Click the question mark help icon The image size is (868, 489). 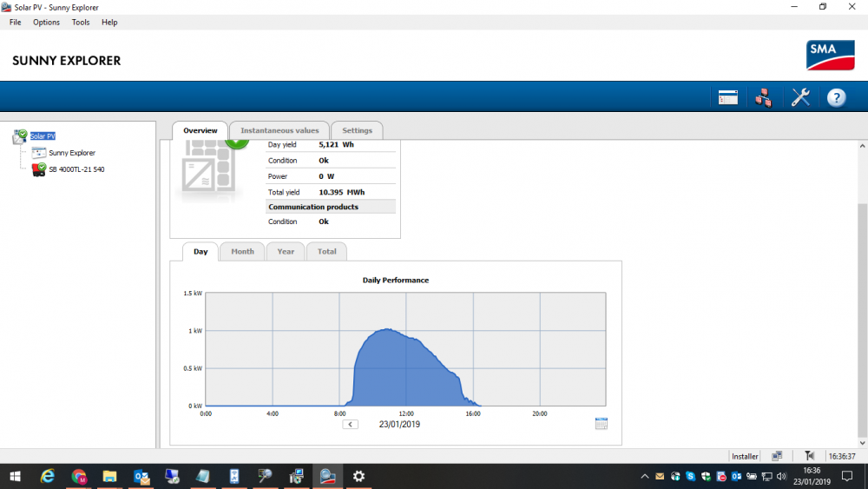(837, 97)
